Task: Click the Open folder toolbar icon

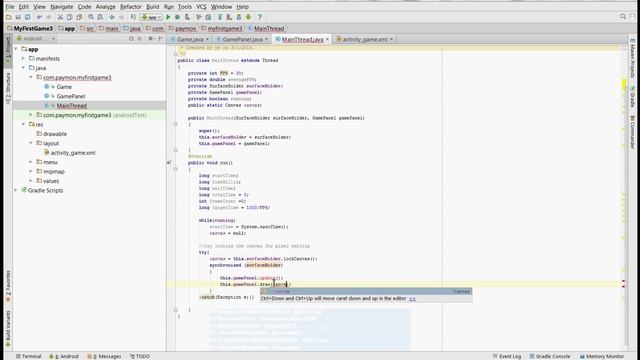Action: (x=9, y=17)
